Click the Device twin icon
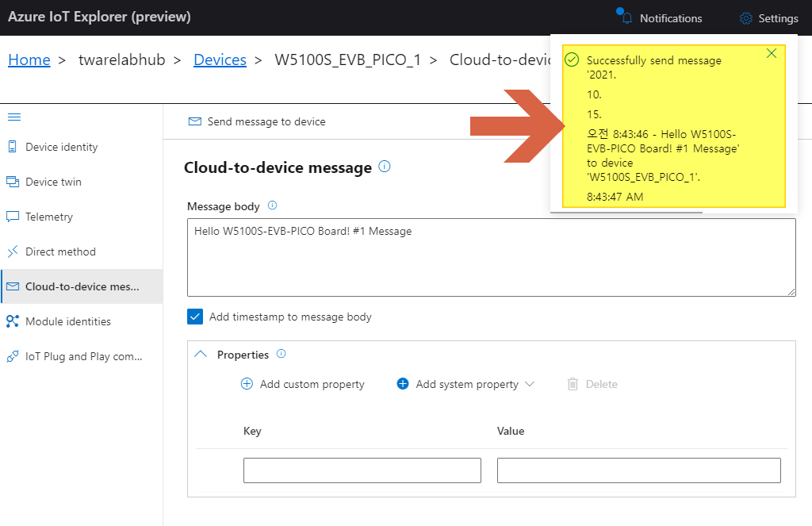This screenshot has height=526, width=812. coord(13,182)
